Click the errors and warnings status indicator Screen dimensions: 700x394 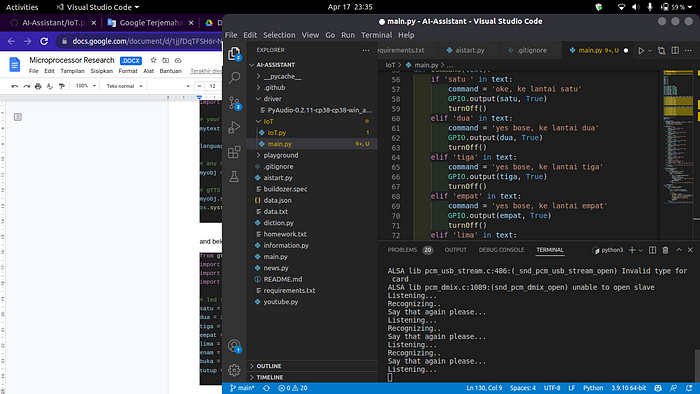click(x=293, y=388)
